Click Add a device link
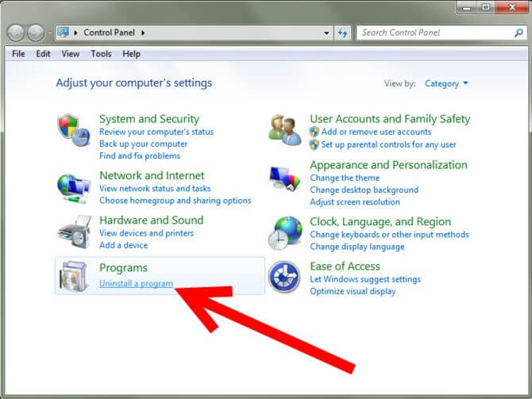 tap(124, 245)
